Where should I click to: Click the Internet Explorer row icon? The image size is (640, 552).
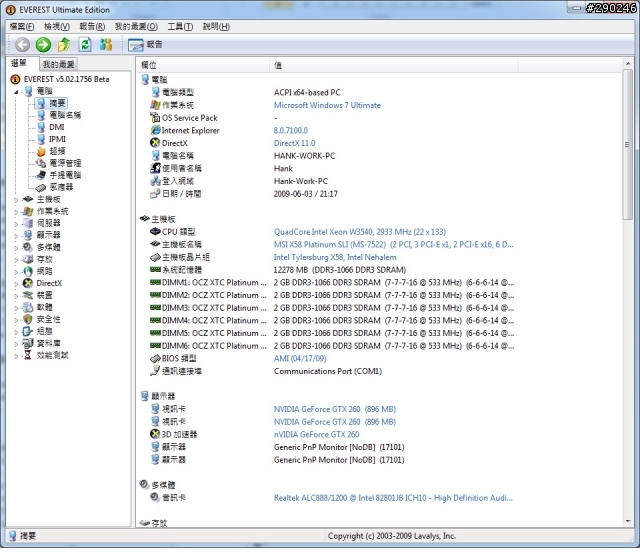click(155, 130)
